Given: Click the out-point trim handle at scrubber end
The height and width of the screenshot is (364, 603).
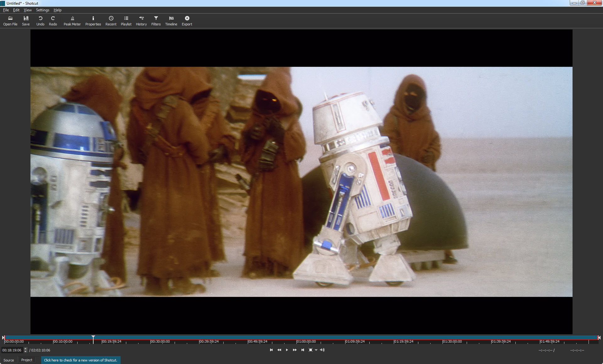Looking at the screenshot, I should point(599,338).
